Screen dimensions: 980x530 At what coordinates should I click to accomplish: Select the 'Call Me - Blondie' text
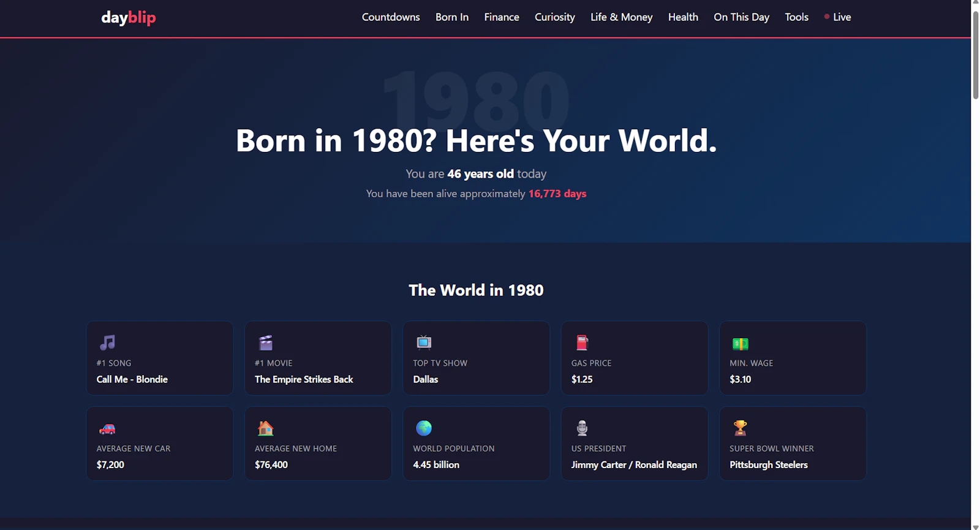click(x=132, y=379)
